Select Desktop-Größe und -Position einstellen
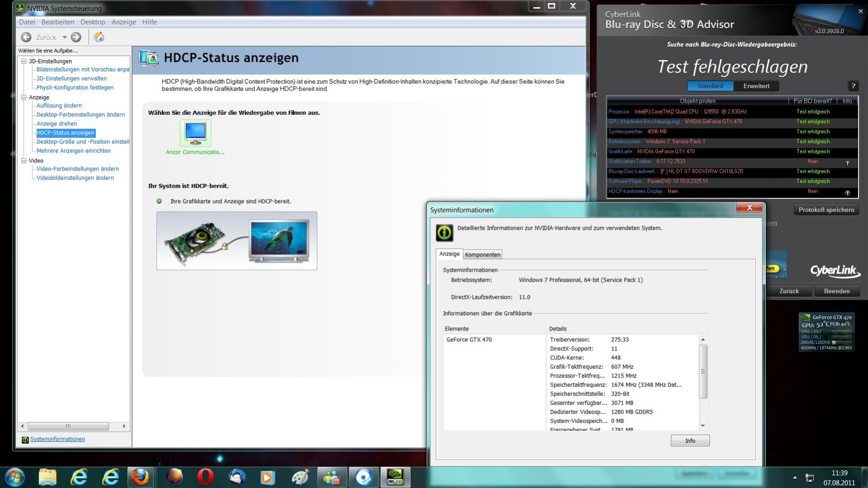The height and width of the screenshot is (488, 868). (x=83, y=142)
